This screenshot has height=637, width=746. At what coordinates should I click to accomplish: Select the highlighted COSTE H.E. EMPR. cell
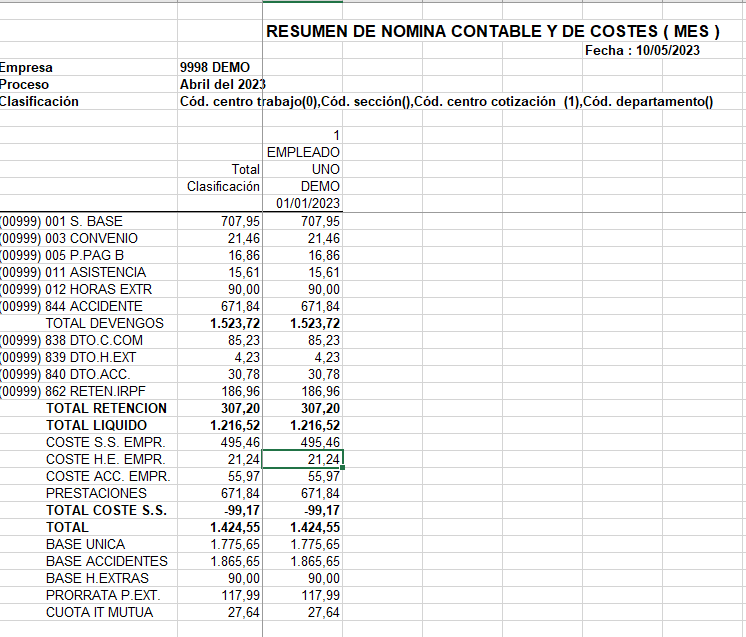303,459
